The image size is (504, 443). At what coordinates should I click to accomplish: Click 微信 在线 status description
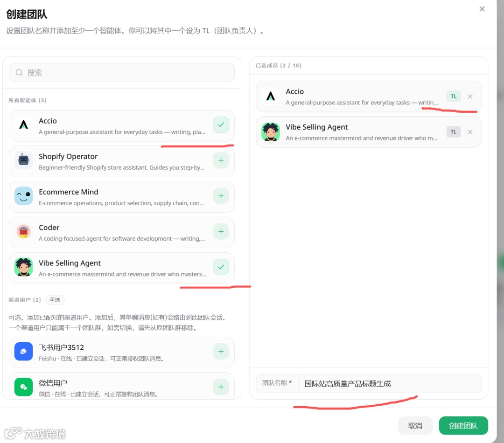pos(98,394)
